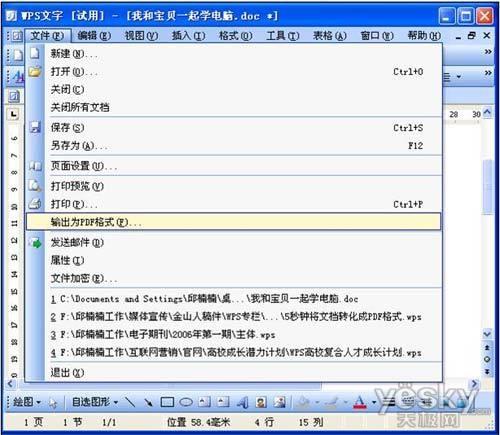Open the font color dropdown arrow
This screenshot has width=500, height=435.
374,403
